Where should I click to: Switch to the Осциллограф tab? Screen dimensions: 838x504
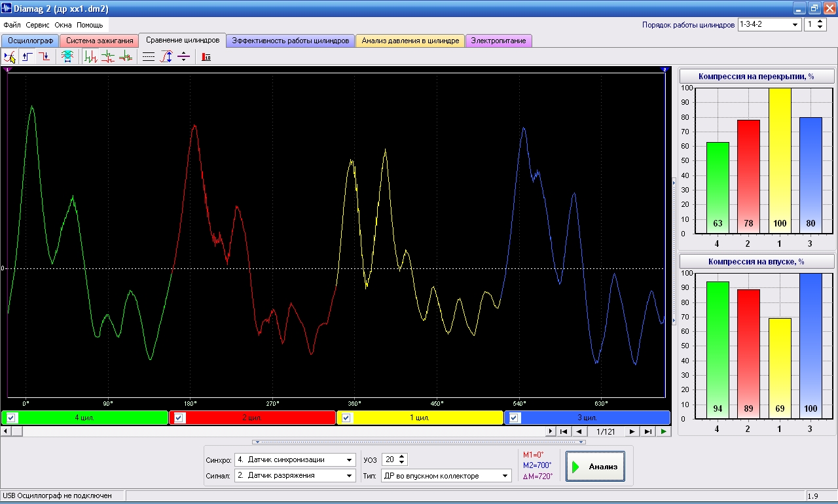tap(30, 41)
